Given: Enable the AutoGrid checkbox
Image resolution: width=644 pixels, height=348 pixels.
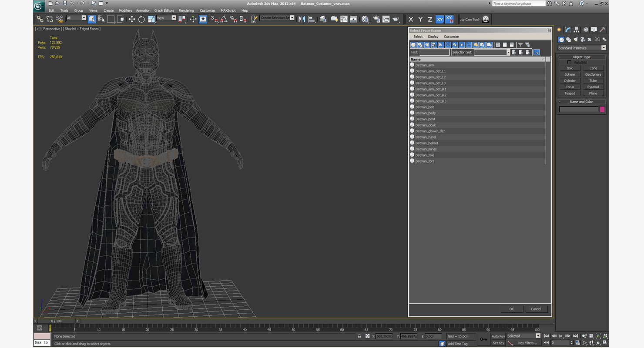Looking at the screenshot, I should (x=569, y=62).
